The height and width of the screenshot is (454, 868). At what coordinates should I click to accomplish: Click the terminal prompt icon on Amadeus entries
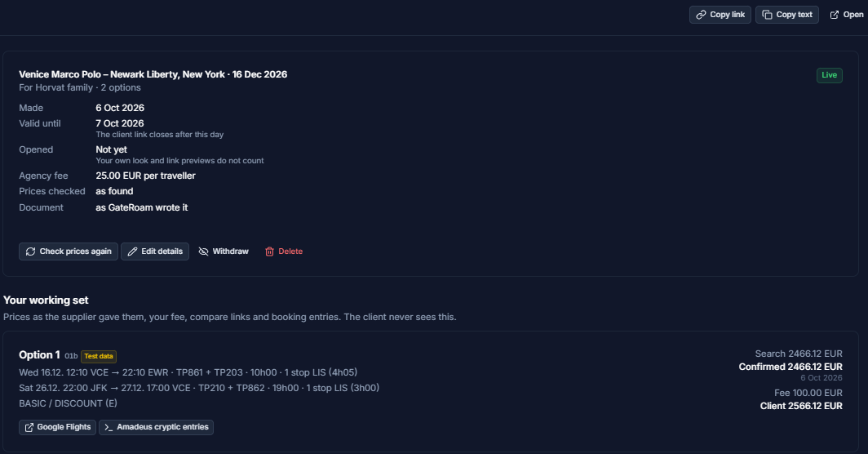108,427
